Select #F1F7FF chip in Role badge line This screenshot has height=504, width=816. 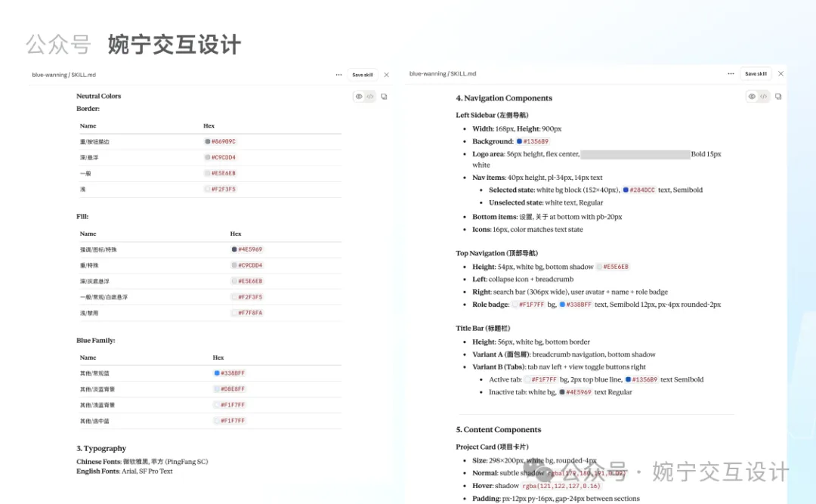coord(529,305)
